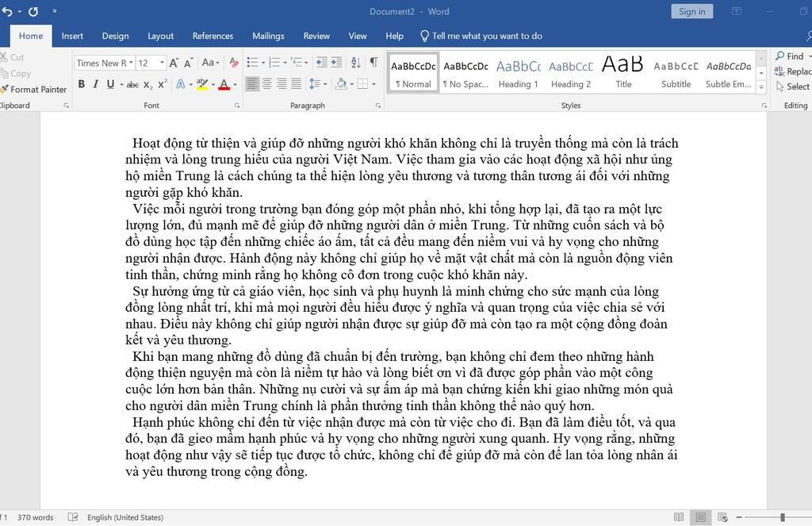This screenshot has height=526, width=812.
Task: Click the Bullets list icon
Action: (252, 63)
